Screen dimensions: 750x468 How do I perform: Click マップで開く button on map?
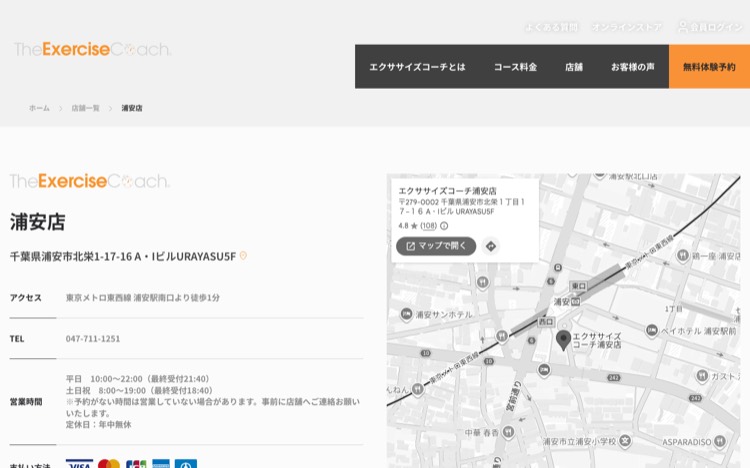click(436, 246)
